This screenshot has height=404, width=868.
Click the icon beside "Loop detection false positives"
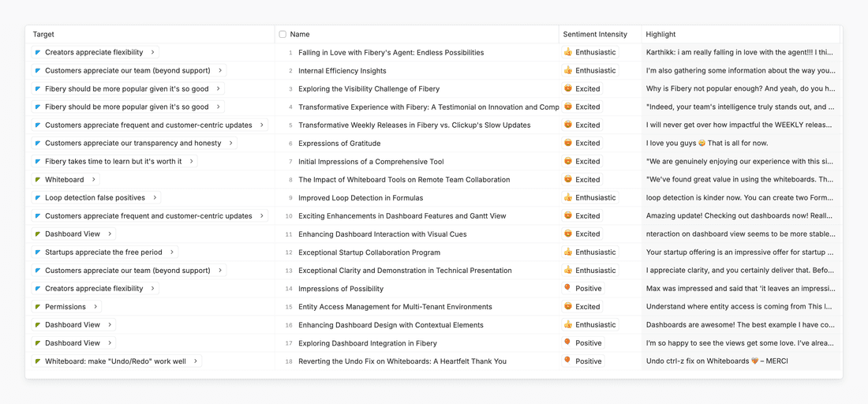point(38,198)
